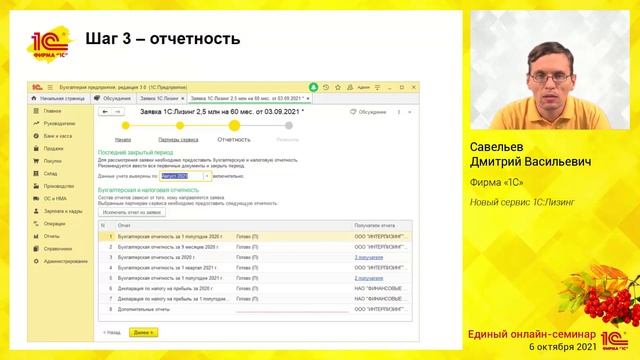Screen dimensions: 640x360
Task: Click the final grey step circle
Action: click(289, 126)
